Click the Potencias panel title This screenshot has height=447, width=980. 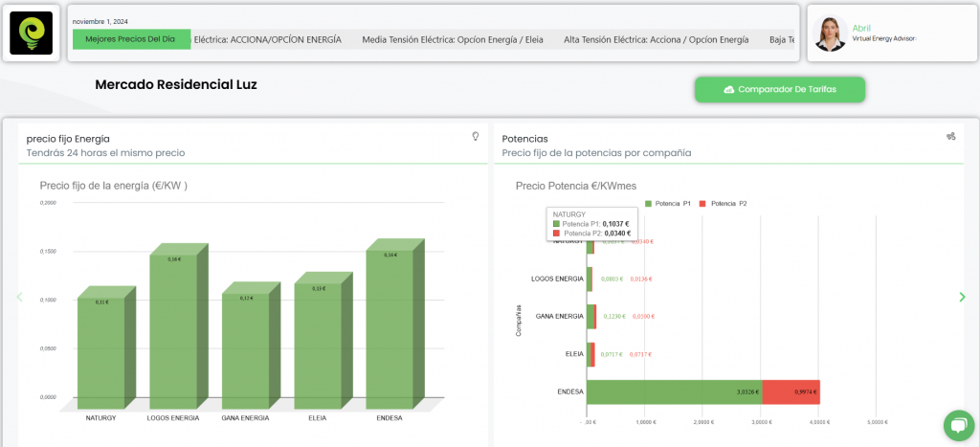tap(525, 139)
